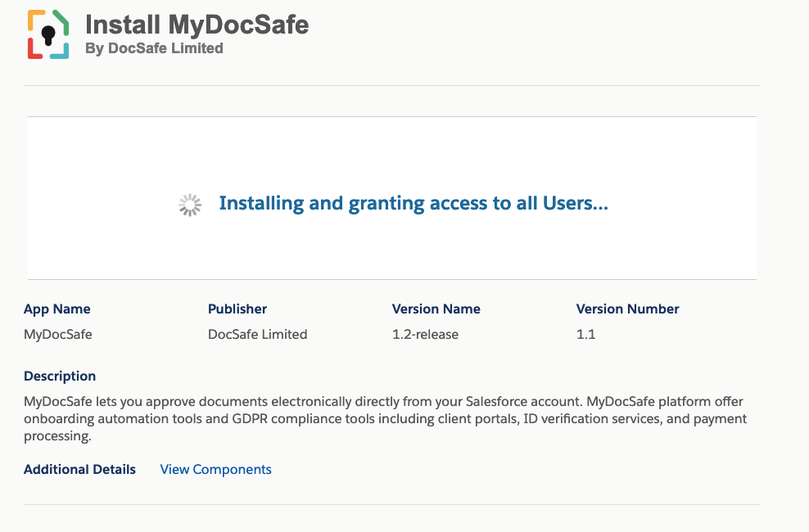Viewport: 809px width, 532px height.
Task: Click the Install MyDocSafe heading
Action: [197, 25]
